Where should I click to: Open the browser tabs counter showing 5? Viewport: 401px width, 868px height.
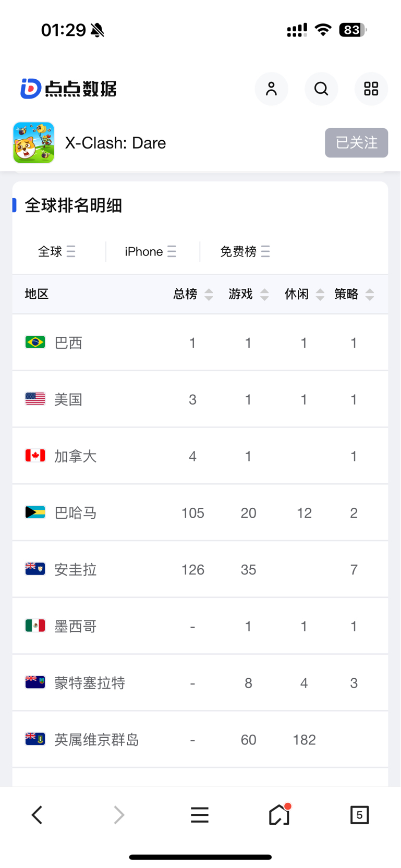[359, 815]
